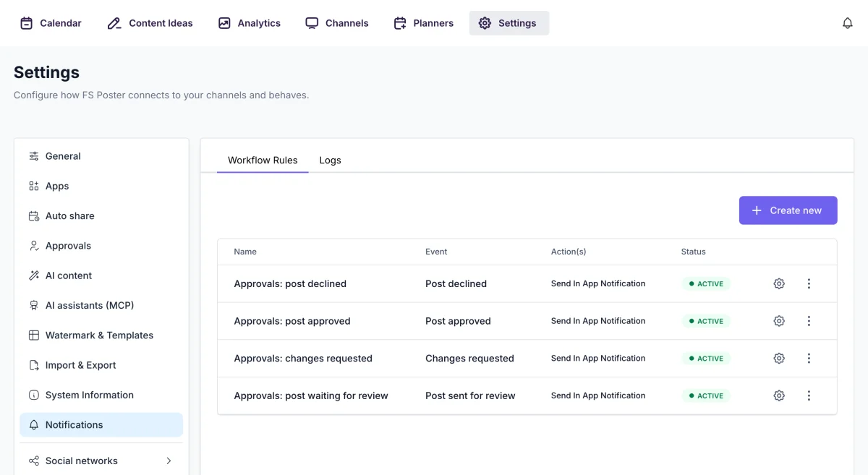Open the Planners page
Image resolution: width=868 pixels, height=475 pixels.
[423, 23]
